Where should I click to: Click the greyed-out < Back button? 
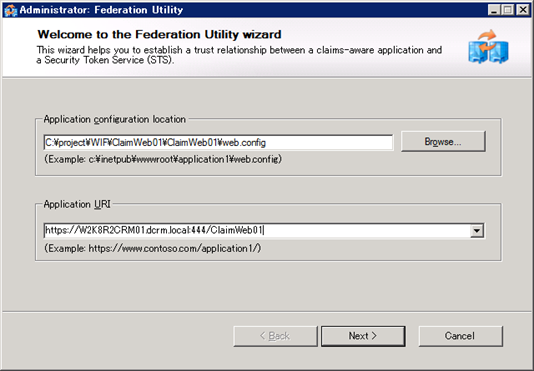275,336
